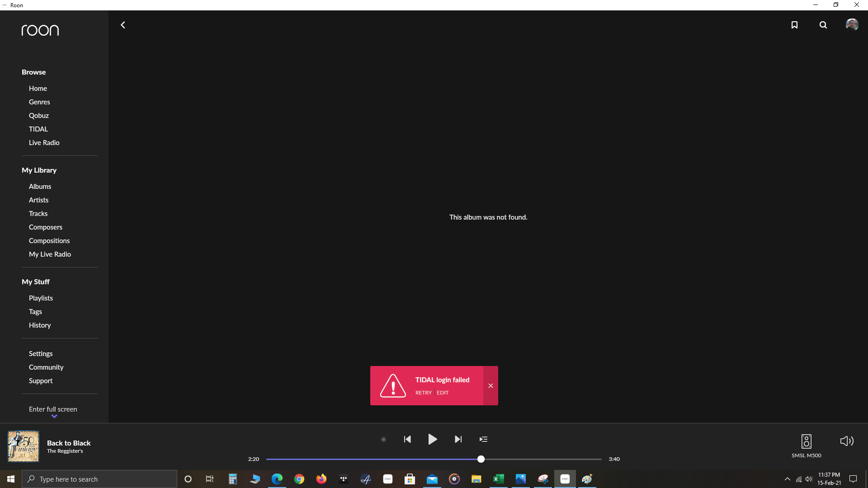
Task: Launch Firefox from the taskbar
Action: (321, 479)
